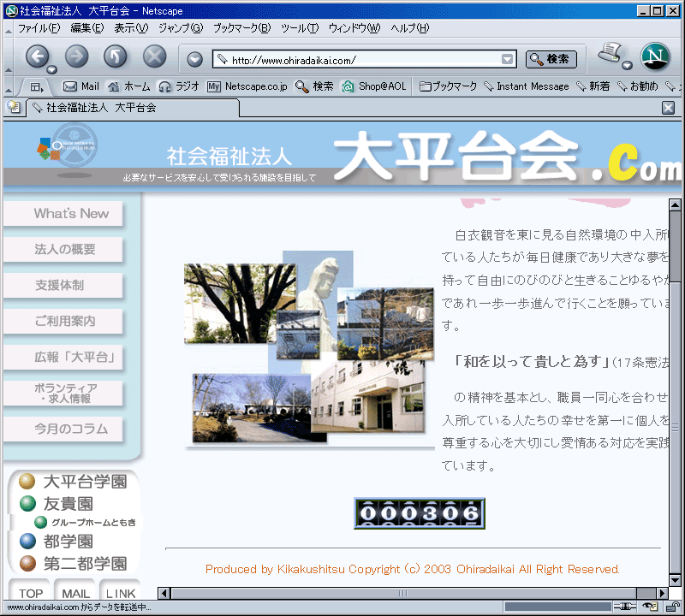Viewport: 685px width, 616px height.
Task: Open the 編集(E) menu
Action: 87,28
